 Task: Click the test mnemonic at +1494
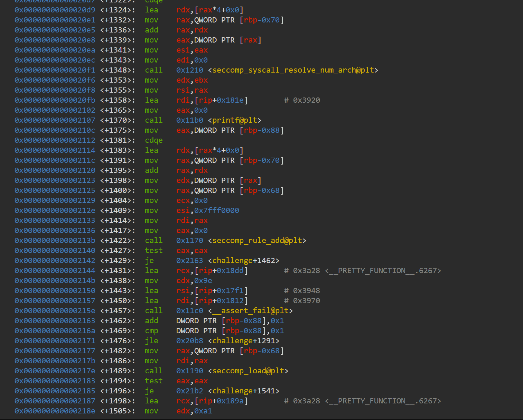(x=154, y=381)
